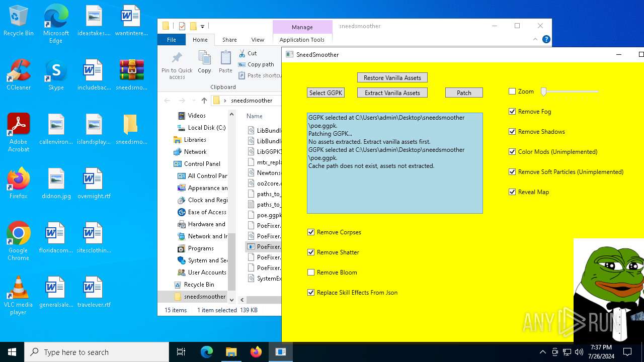
Task: Select Control Panel in navigation tree
Action: [197, 164]
